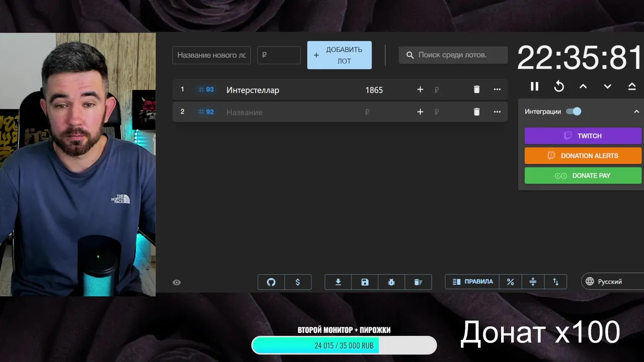Select the Интерстеллар lot name
This screenshot has width=644, height=362.
[x=253, y=90]
